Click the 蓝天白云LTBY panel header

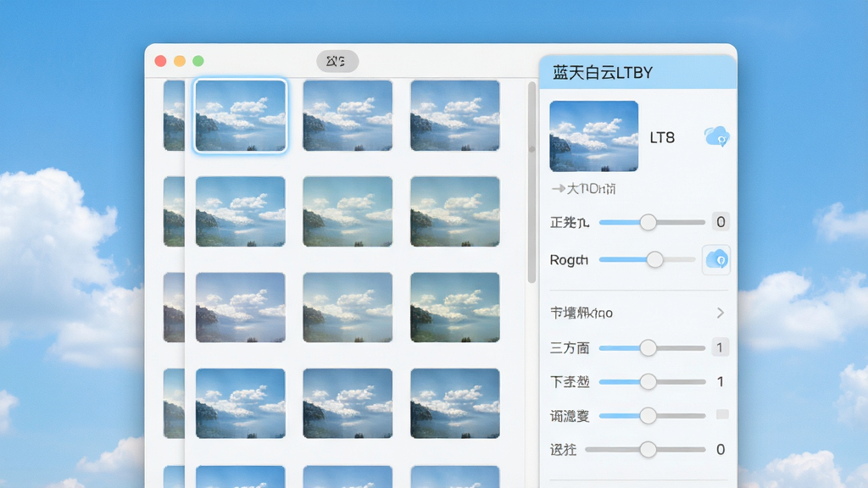pyautogui.click(x=637, y=73)
